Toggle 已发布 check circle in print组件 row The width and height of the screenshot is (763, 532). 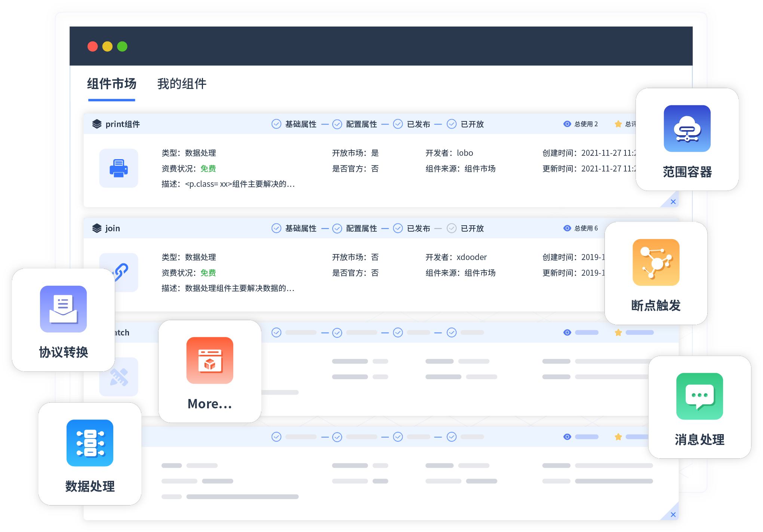click(398, 124)
